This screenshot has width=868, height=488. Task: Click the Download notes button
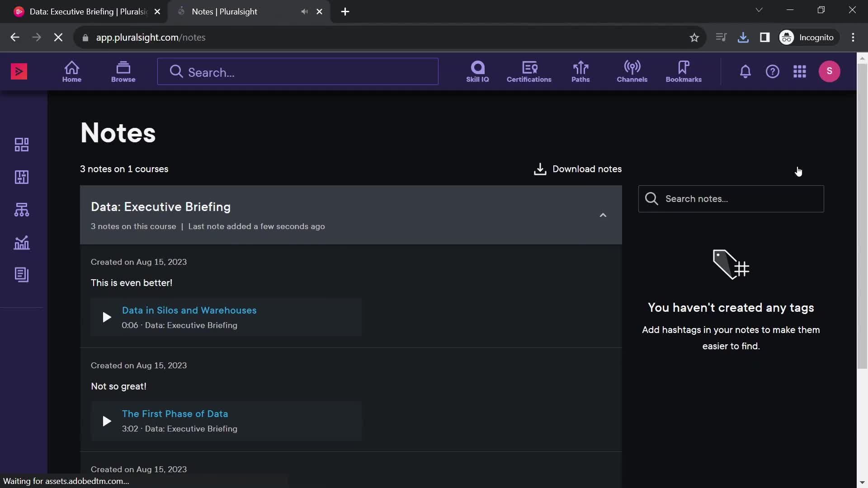click(578, 169)
